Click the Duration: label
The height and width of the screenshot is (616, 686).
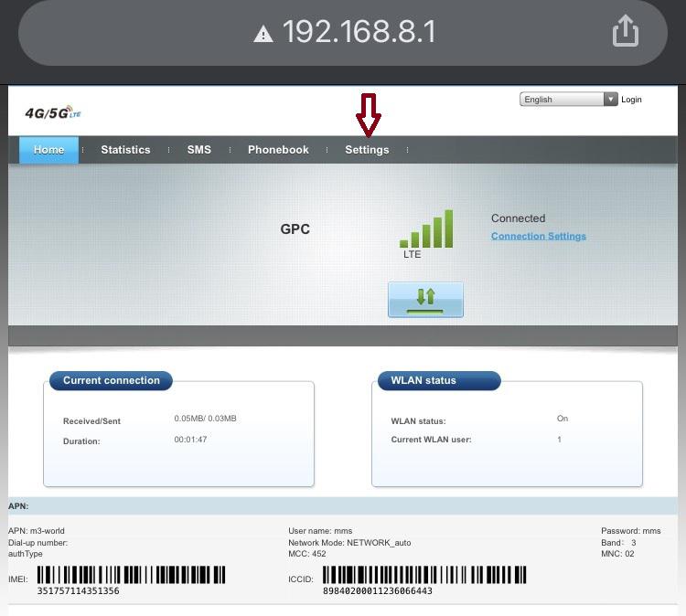[81, 441]
